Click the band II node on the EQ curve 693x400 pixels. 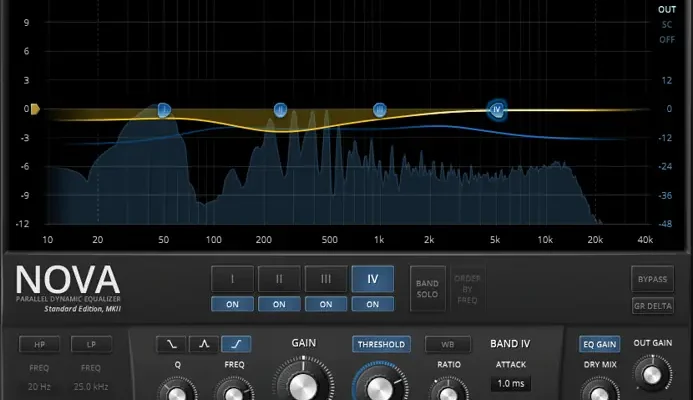coord(281,109)
